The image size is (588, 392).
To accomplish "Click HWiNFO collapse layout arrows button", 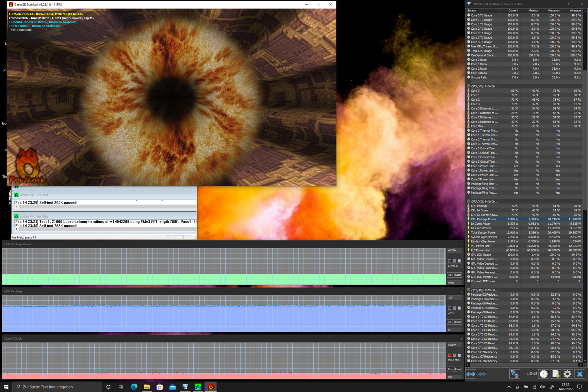I will [482, 374].
